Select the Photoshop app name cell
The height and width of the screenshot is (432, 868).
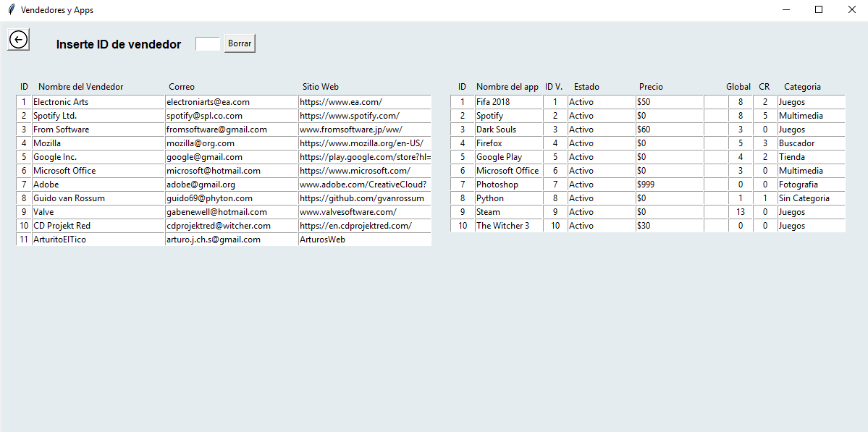point(509,185)
